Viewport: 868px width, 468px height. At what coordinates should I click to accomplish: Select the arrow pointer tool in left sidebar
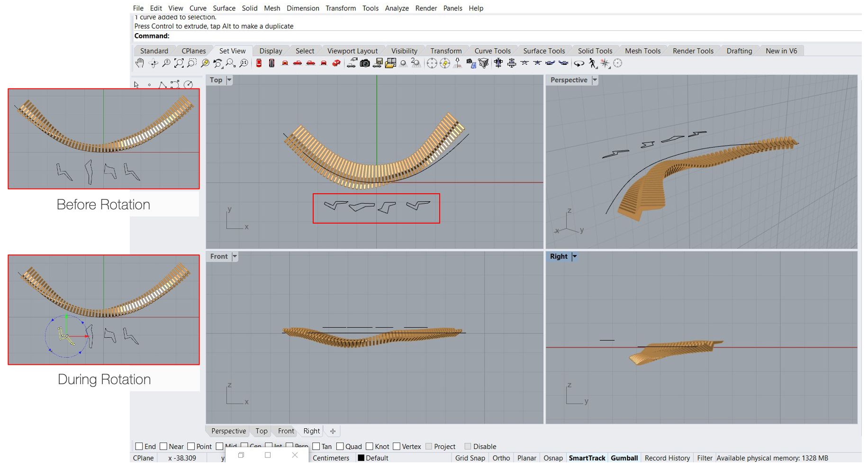point(136,85)
